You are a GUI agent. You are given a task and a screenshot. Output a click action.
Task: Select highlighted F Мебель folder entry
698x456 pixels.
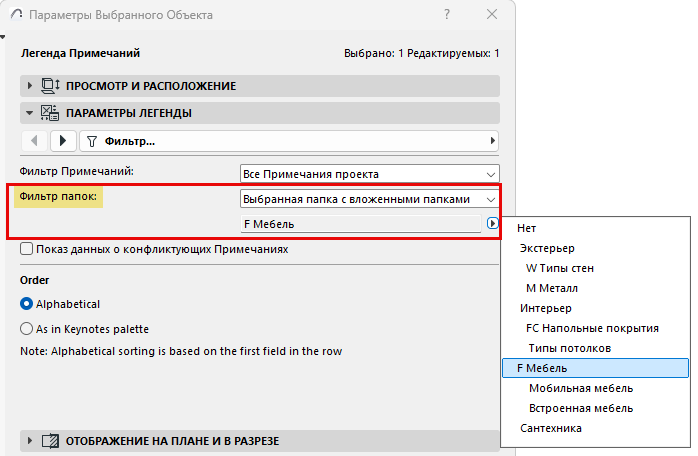tap(596, 368)
